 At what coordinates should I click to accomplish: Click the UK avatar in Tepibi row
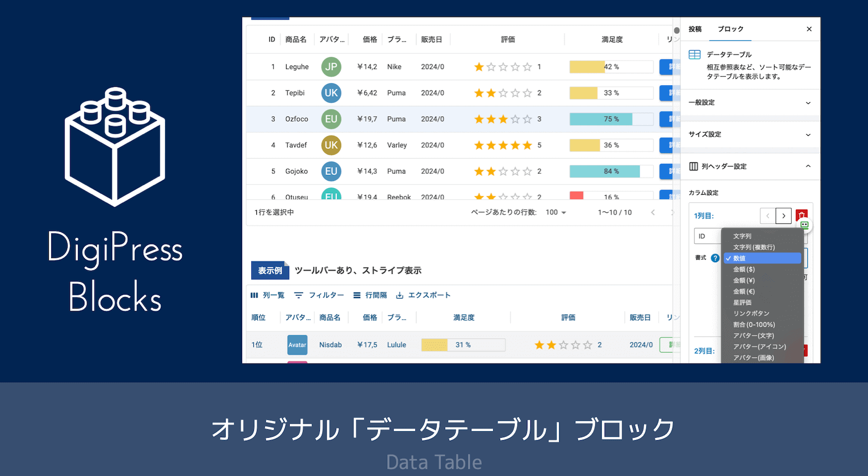point(331,93)
